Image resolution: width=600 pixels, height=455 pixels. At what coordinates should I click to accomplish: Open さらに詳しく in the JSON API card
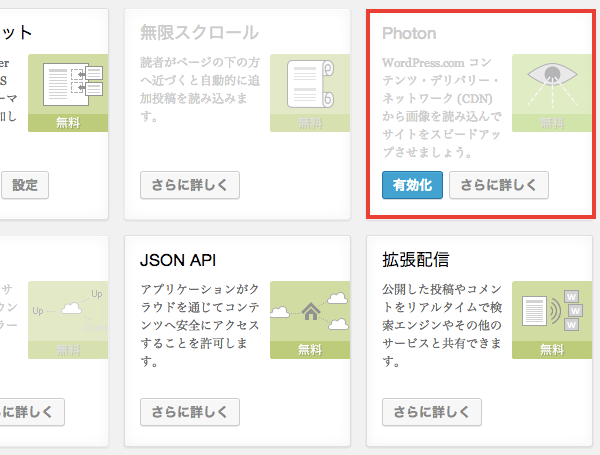coord(190,412)
